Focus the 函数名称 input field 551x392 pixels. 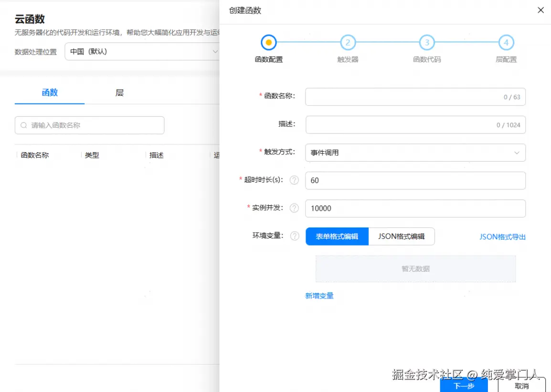click(415, 97)
